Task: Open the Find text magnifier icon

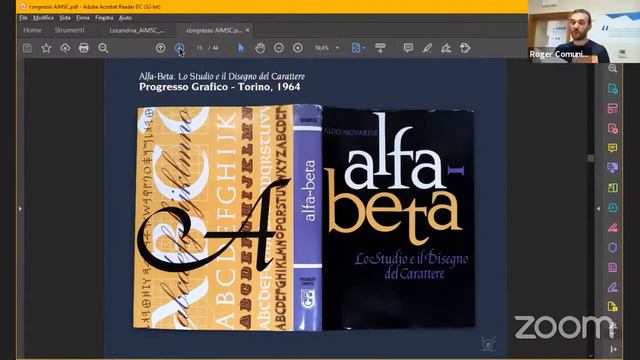Action: tap(103, 48)
